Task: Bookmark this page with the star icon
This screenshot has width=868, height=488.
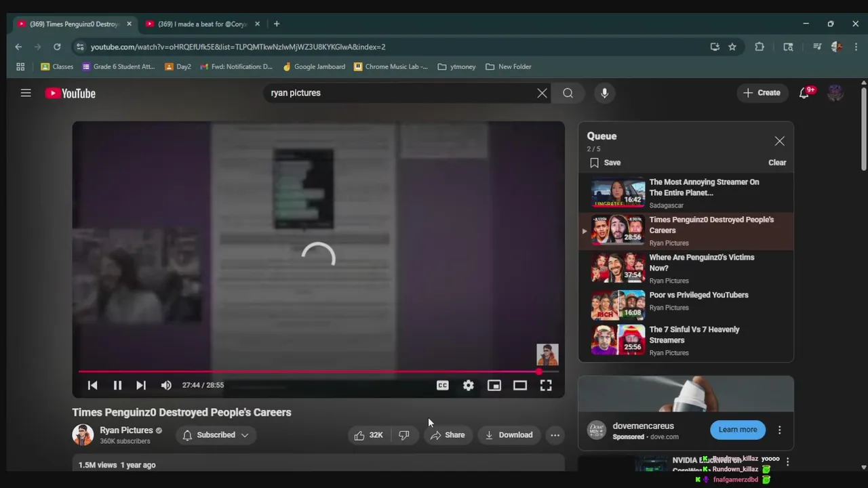Action: [x=732, y=47]
